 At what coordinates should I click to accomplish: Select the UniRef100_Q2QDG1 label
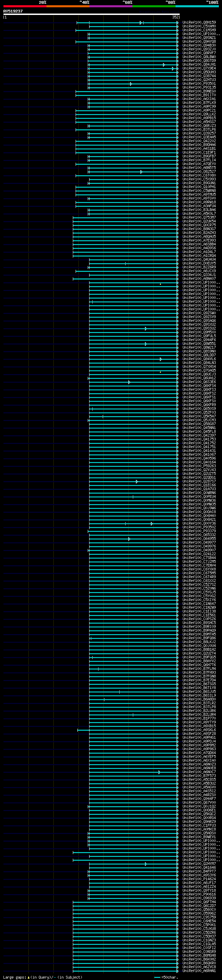(x=199, y=478)
